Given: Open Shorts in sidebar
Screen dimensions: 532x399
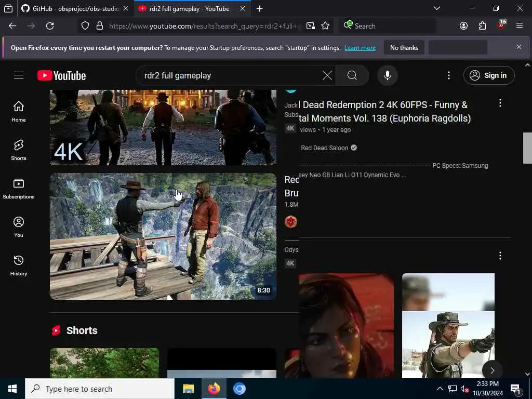Looking at the screenshot, I should coord(19,150).
